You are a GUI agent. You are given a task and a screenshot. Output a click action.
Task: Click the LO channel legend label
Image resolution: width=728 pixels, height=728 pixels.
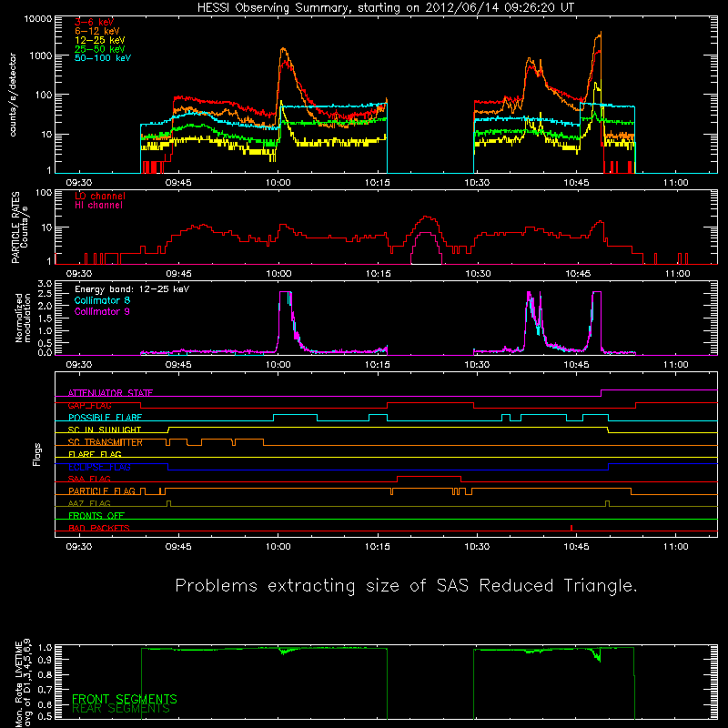[100, 196]
